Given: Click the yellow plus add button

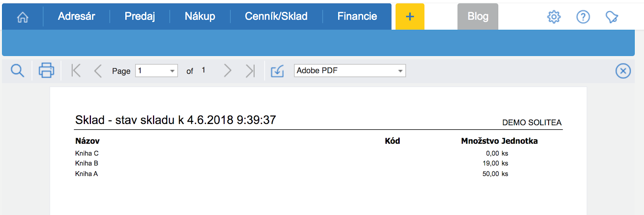Looking at the screenshot, I should tap(410, 17).
